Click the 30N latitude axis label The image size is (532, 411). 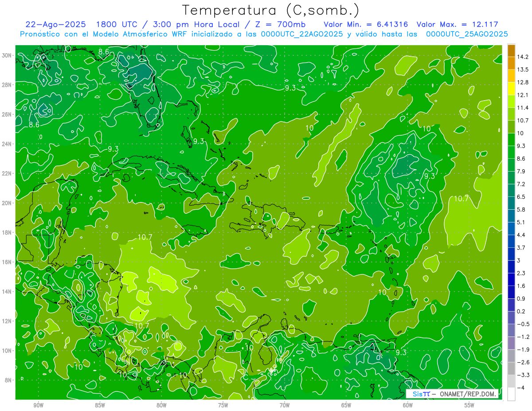coord(8,55)
